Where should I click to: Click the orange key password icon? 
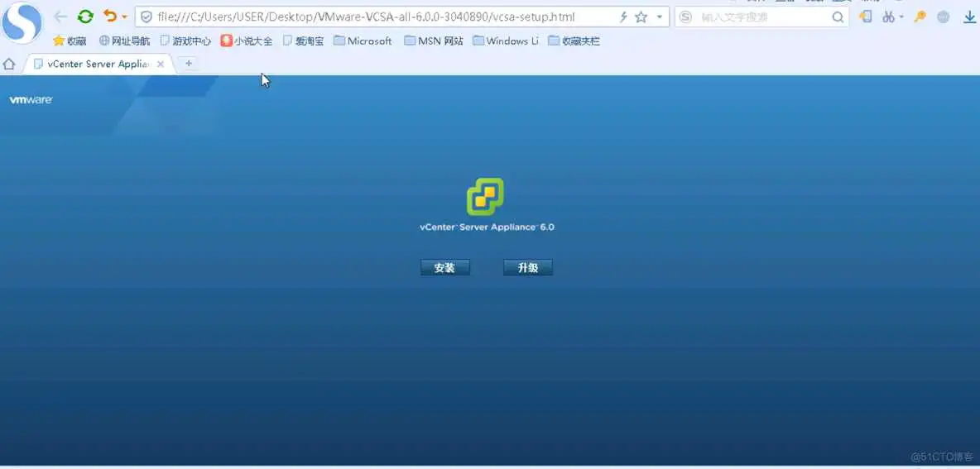coord(920,17)
